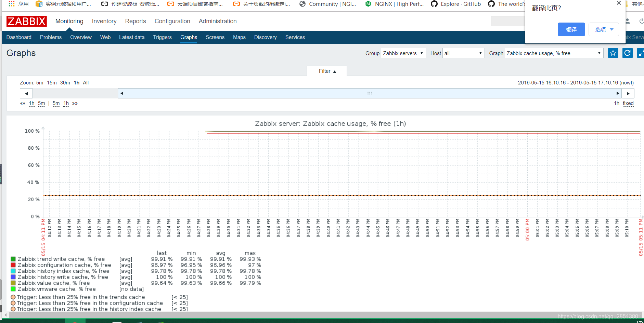Toggle fullscreen mode icon
644x323 pixels.
(x=641, y=53)
